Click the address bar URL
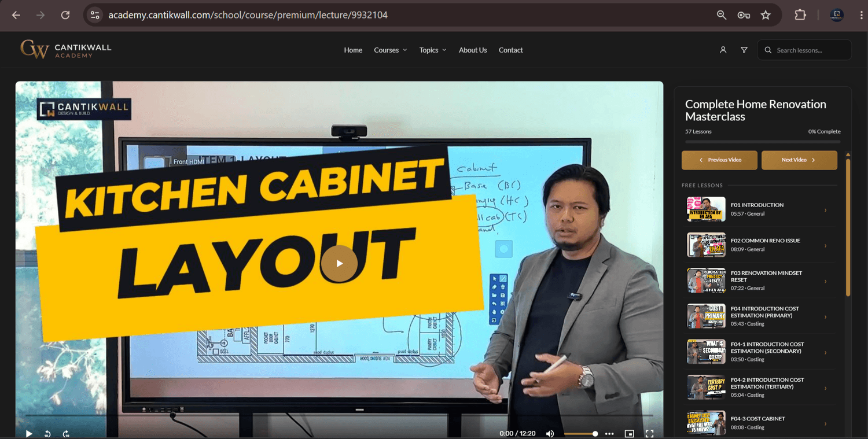This screenshot has height=439, width=868. click(248, 15)
